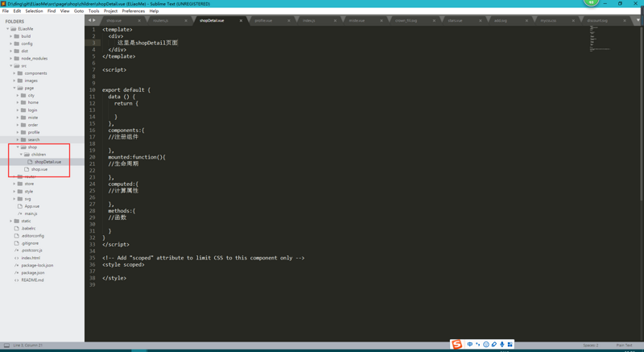Click the '<style scoped>' code line

(123, 264)
